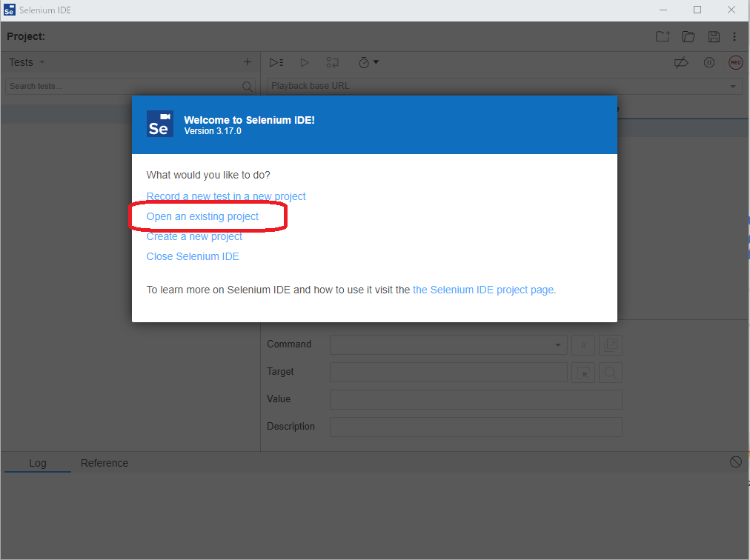This screenshot has width=750, height=560.
Task: Run all tests in suite icon
Action: point(276,62)
